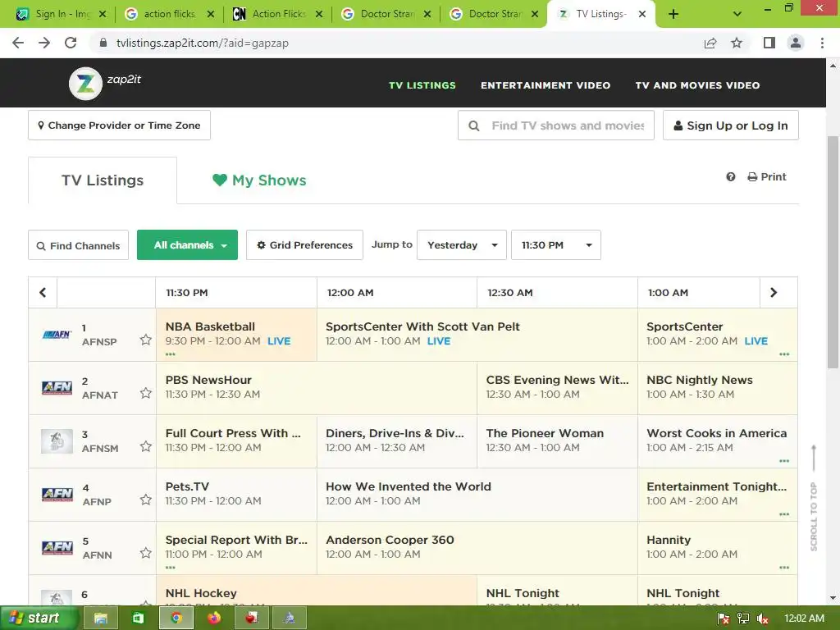Switch to the My Shows tab
Image resolution: width=840 pixels, height=630 pixels.
(259, 180)
